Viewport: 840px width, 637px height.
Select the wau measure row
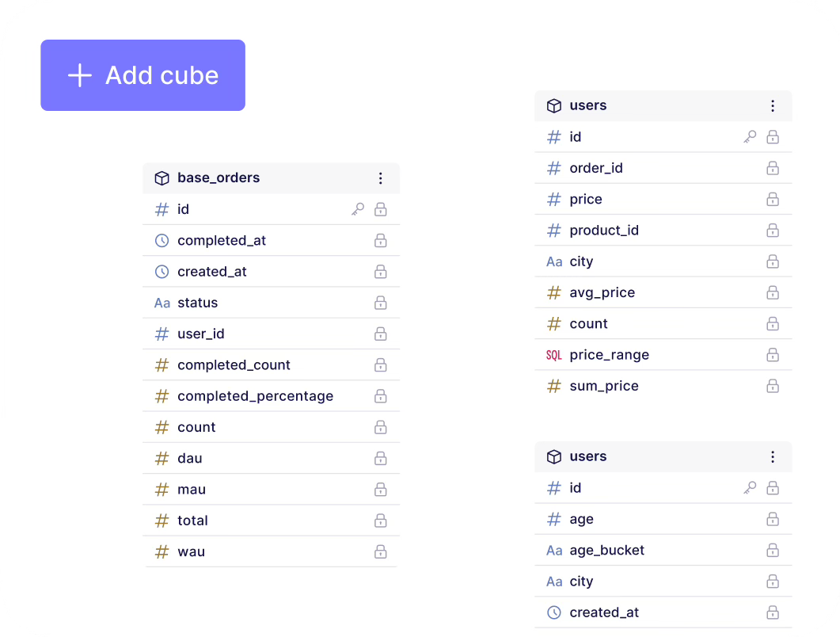point(191,552)
